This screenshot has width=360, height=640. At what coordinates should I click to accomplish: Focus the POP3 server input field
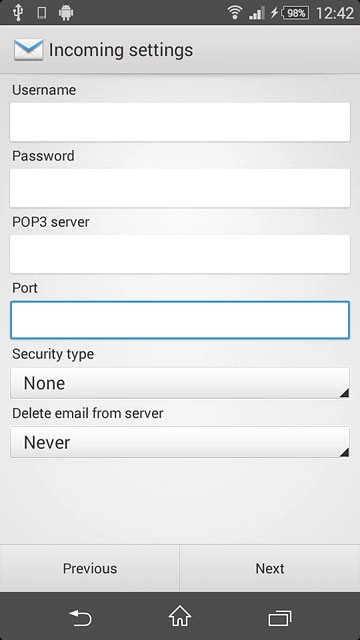click(x=180, y=254)
